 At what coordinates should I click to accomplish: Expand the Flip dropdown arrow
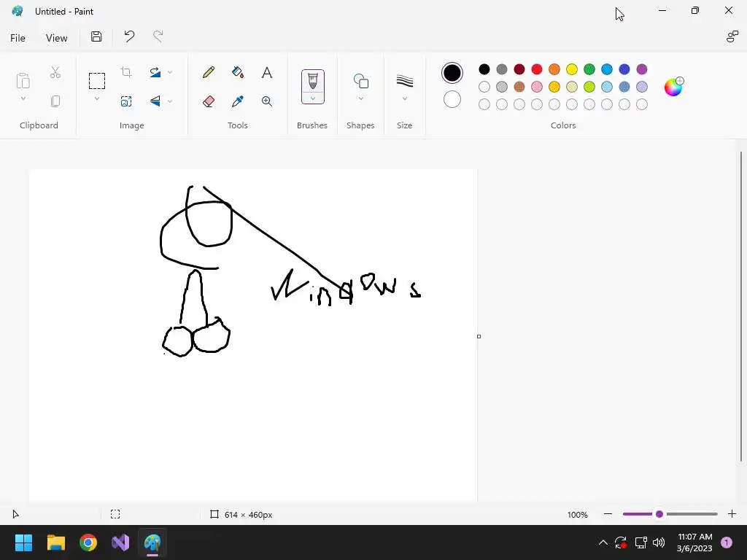170,101
